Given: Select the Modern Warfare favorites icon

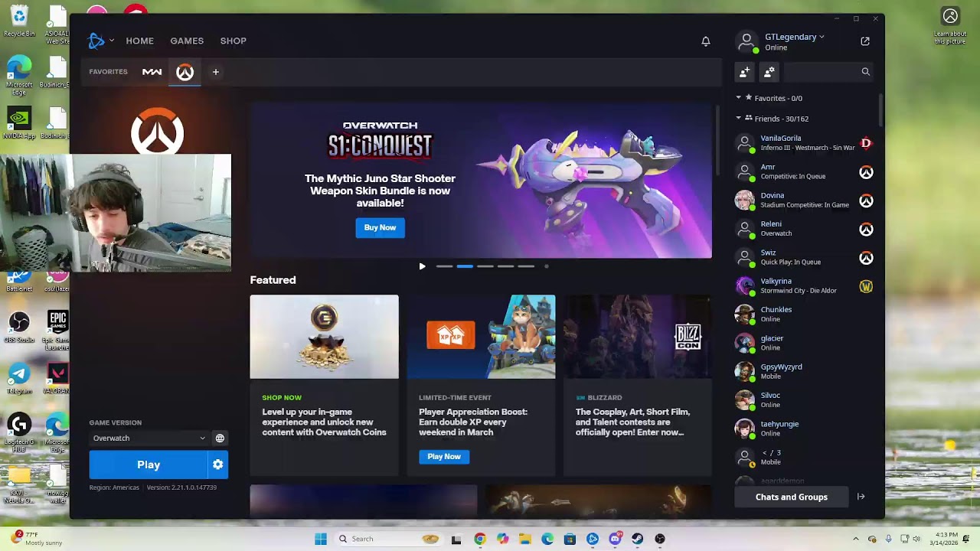Looking at the screenshot, I should click(152, 72).
